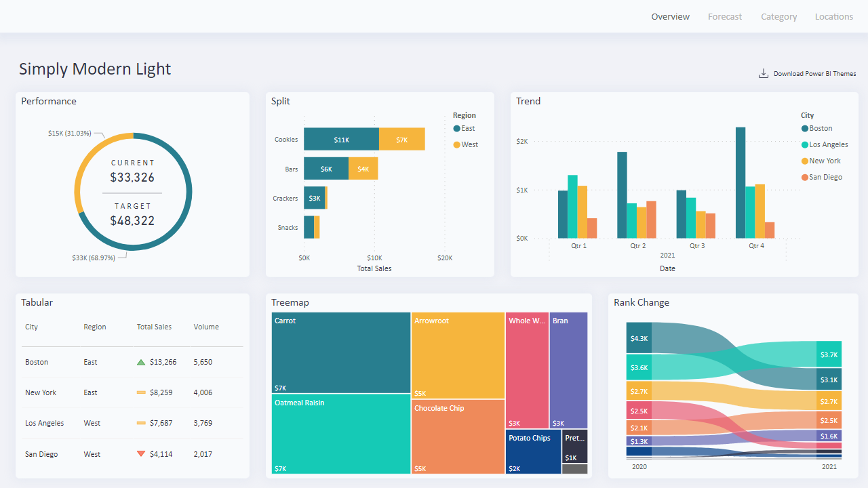Toggle the West region in the Split legend
The image size is (868, 488).
tap(467, 144)
